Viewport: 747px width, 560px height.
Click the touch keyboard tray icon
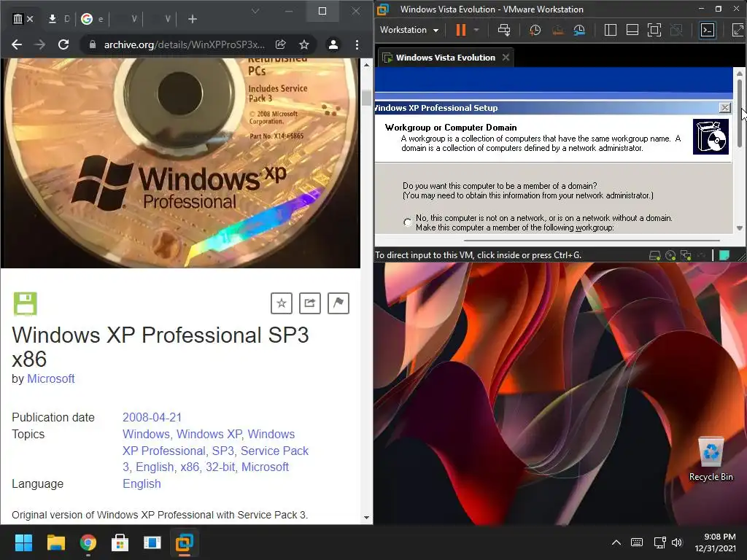[x=636, y=542]
